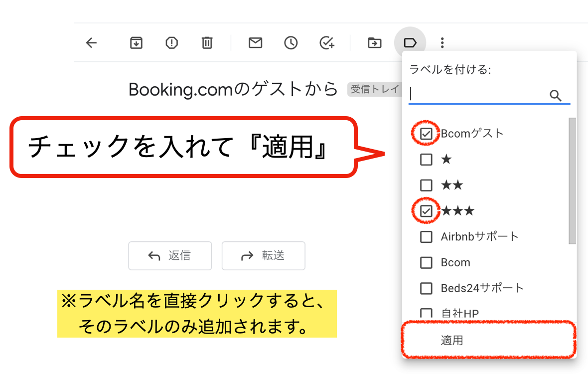Mark as unread via the envelope icon
This screenshot has height=374, width=588.
click(x=255, y=43)
